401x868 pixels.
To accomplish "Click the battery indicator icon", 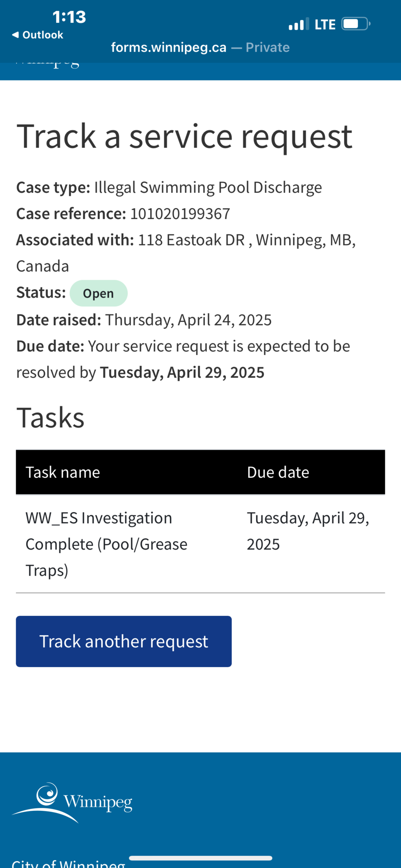I will [356, 24].
